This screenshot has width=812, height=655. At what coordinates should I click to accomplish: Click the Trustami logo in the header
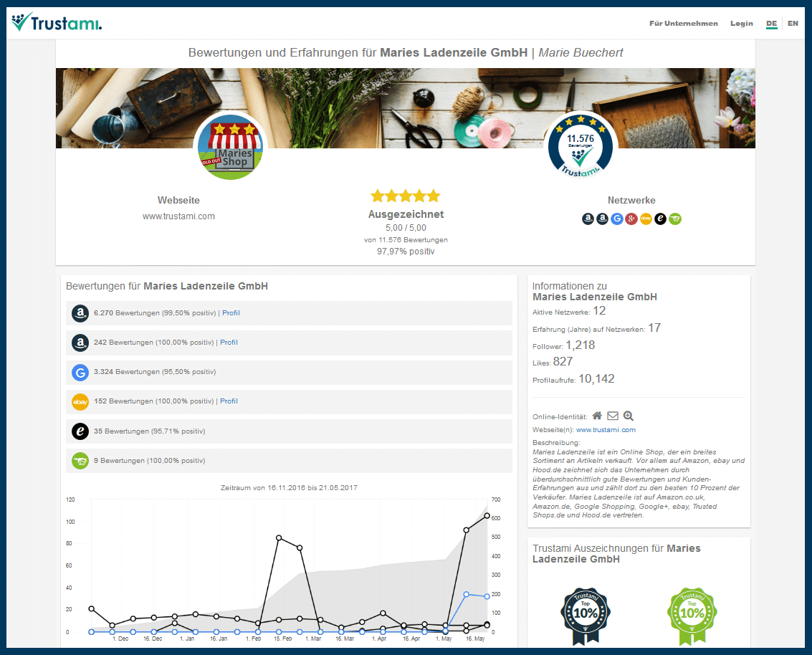tap(57, 22)
